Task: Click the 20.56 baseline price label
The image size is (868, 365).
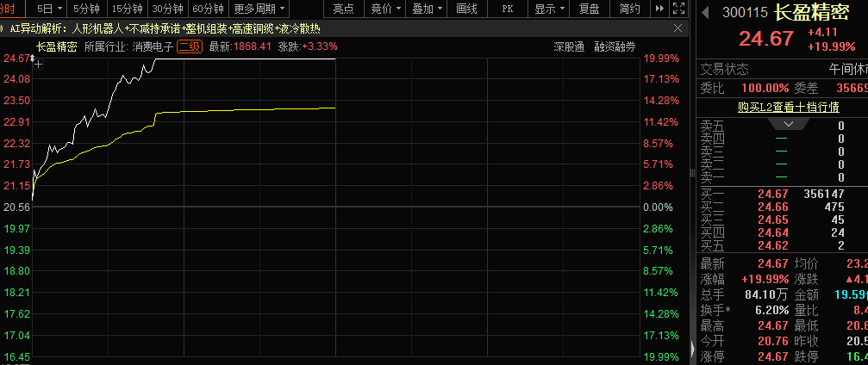Action: (x=16, y=207)
